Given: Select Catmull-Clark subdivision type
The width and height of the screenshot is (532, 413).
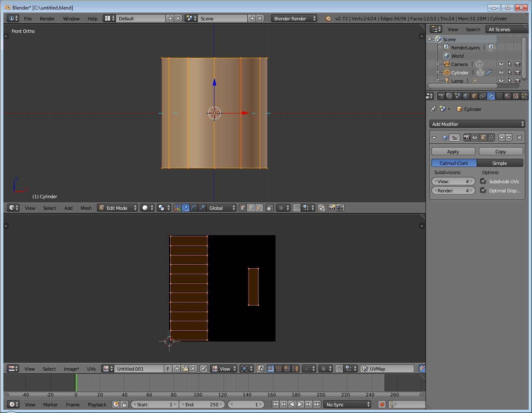Looking at the screenshot, I should point(454,163).
